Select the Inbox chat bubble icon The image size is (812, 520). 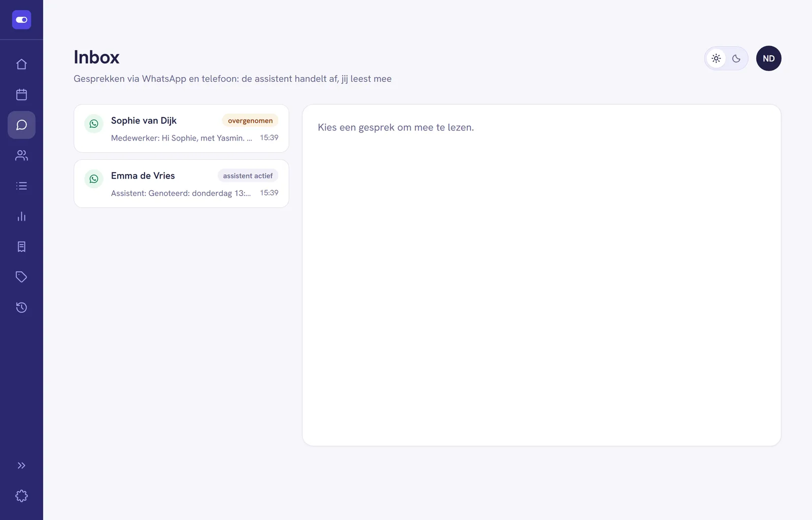point(21,125)
